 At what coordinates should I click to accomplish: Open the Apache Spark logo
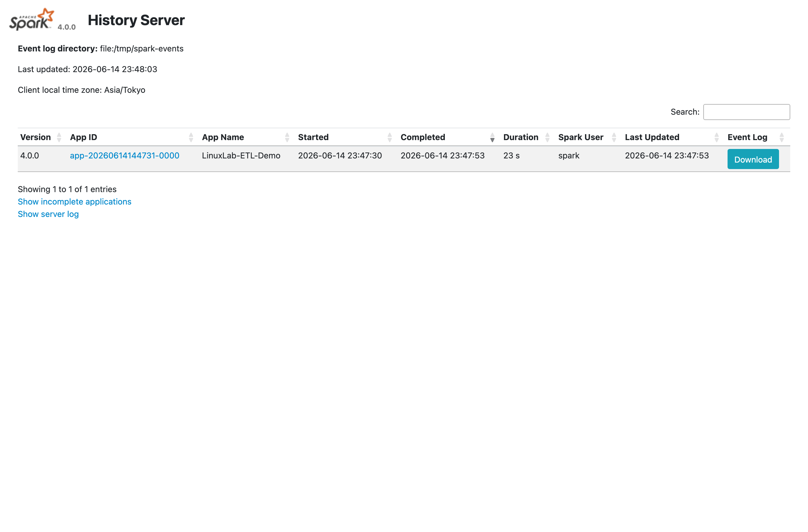(x=32, y=19)
